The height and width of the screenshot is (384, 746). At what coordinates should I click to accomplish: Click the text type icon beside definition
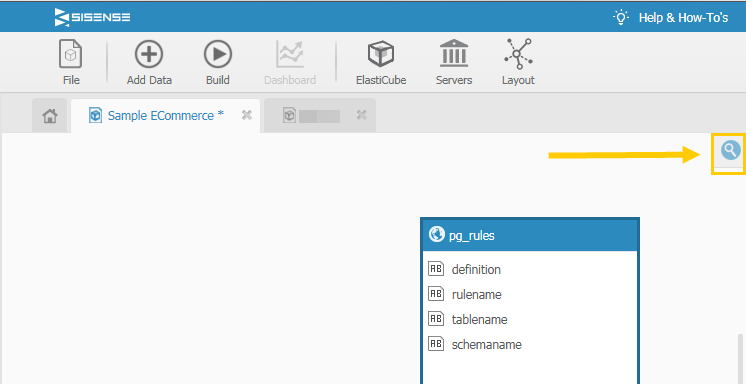click(x=436, y=268)
